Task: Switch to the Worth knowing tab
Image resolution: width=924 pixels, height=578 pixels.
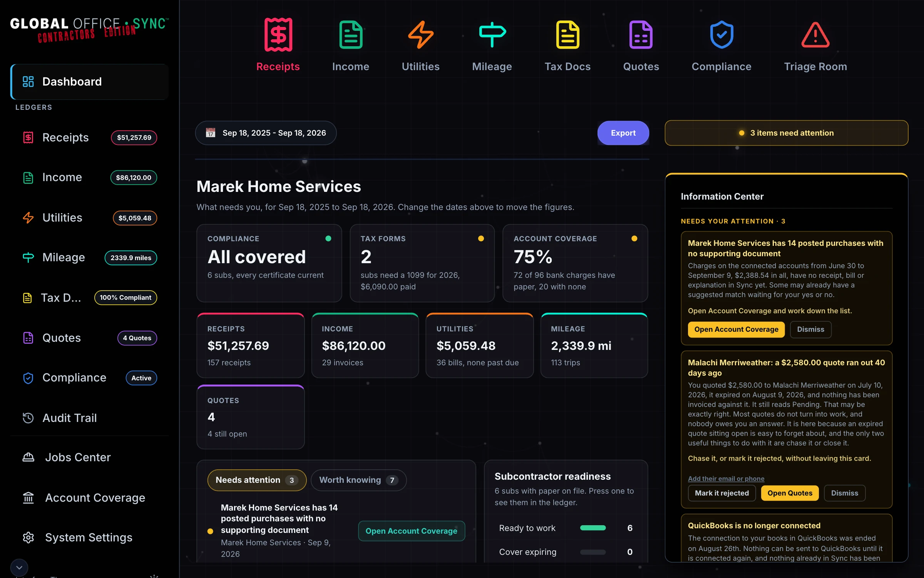Action: (x=358, y=480)
